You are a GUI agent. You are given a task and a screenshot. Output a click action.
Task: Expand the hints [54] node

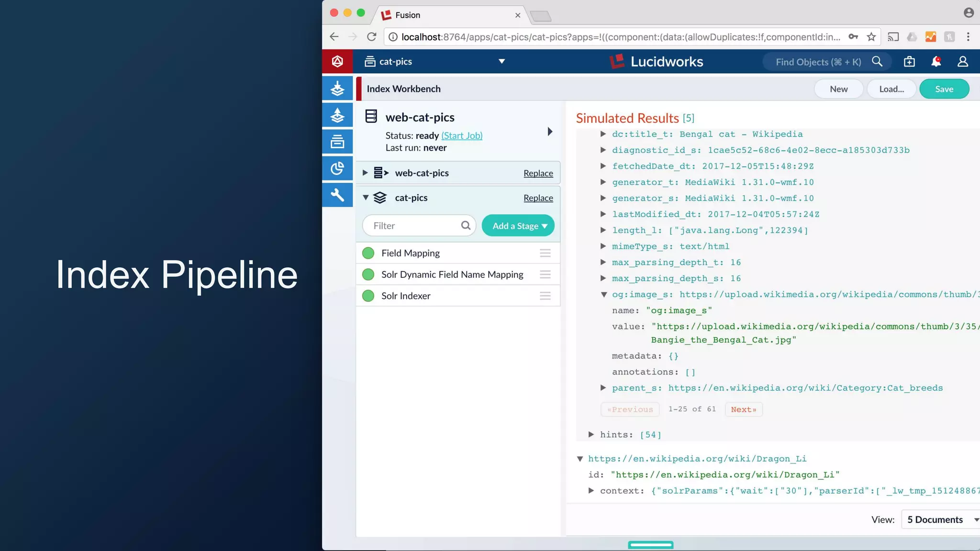pos(591,434)
